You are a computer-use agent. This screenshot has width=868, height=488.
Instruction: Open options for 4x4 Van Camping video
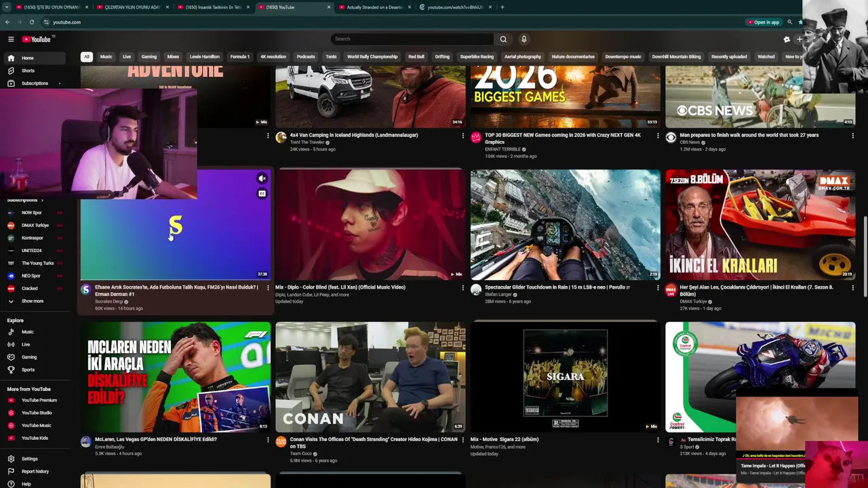pos(463,136)
